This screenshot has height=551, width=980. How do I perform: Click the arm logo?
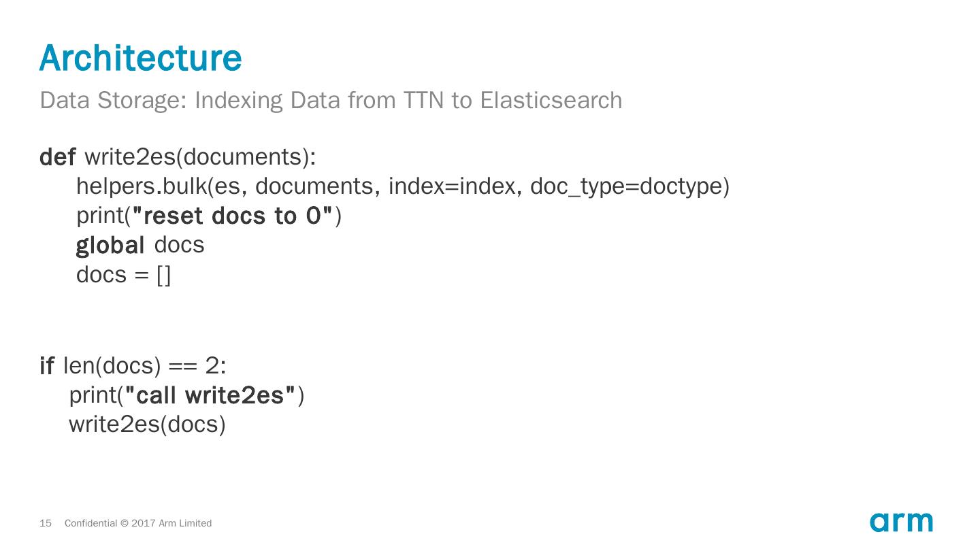(900, 522)
